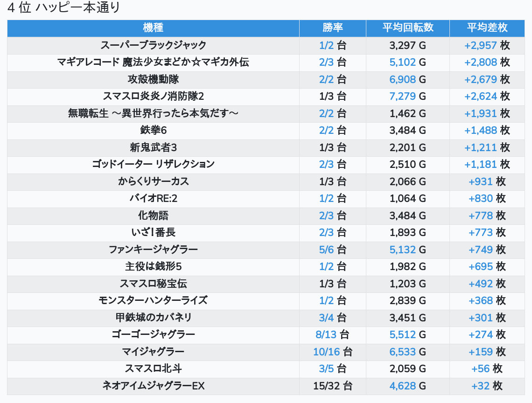This screenshot has height=403, width=532.
Task: Click the からくりサーカス machine name
Action: click(153, 181)
